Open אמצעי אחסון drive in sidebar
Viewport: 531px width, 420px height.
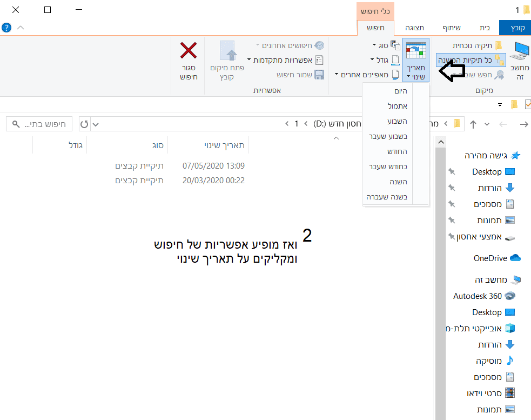click(485, 237)
